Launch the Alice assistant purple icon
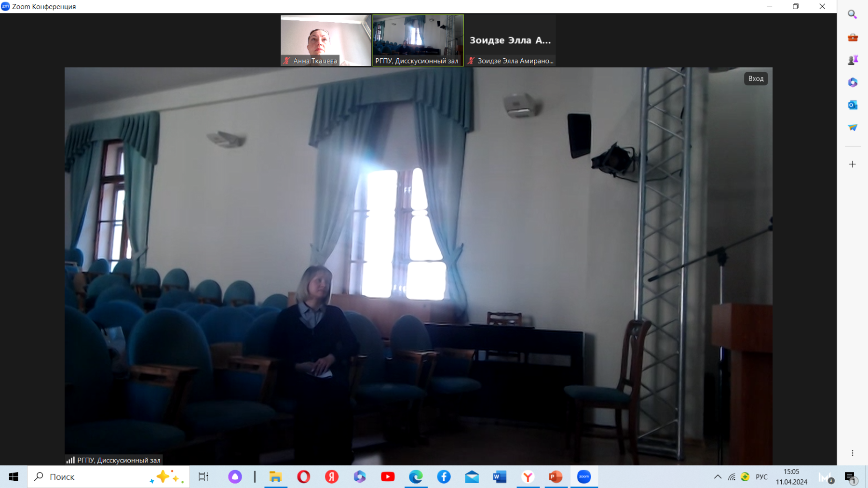Image resolution: width=868 pixels, height=488 pixels. [235, 477]
